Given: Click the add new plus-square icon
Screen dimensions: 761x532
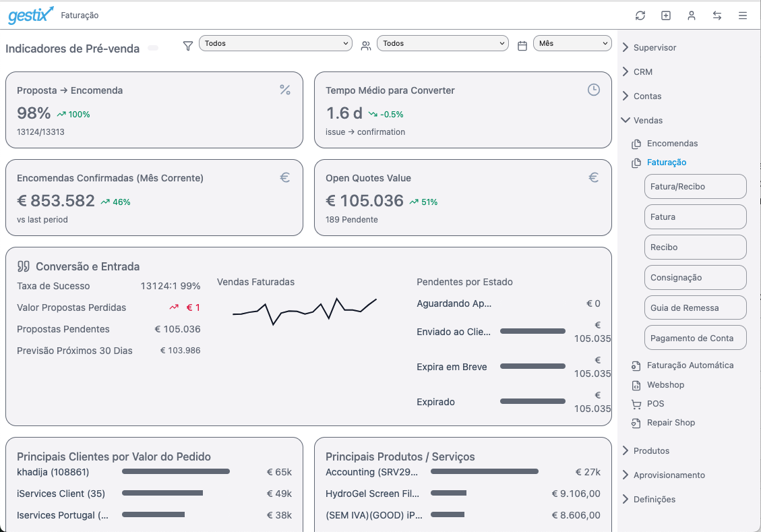Looking at the screenshot, I should click(x=666, y=16).
